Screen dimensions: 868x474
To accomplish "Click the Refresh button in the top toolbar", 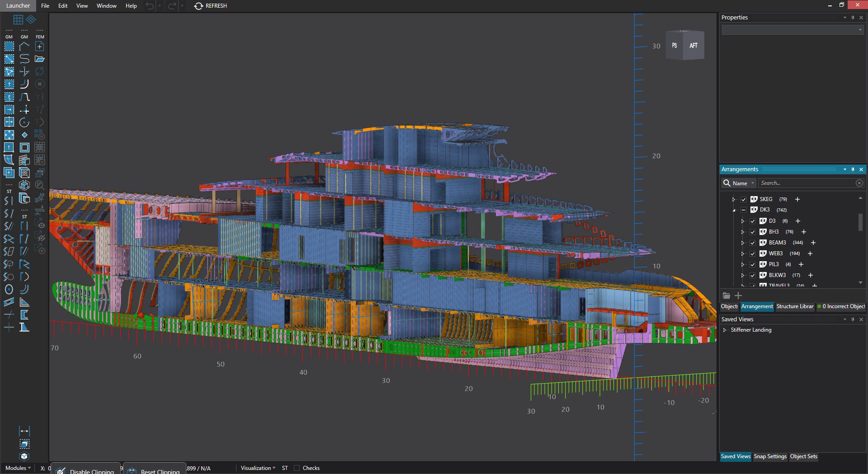I will click(x=210, y=6).
